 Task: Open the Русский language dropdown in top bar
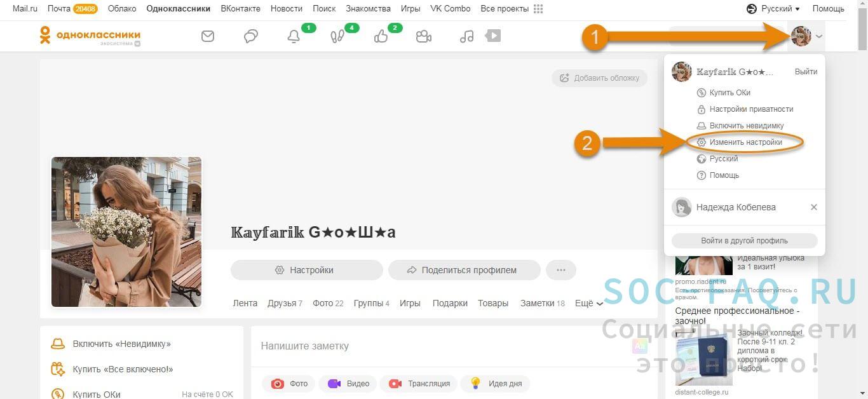click(773, 9)
